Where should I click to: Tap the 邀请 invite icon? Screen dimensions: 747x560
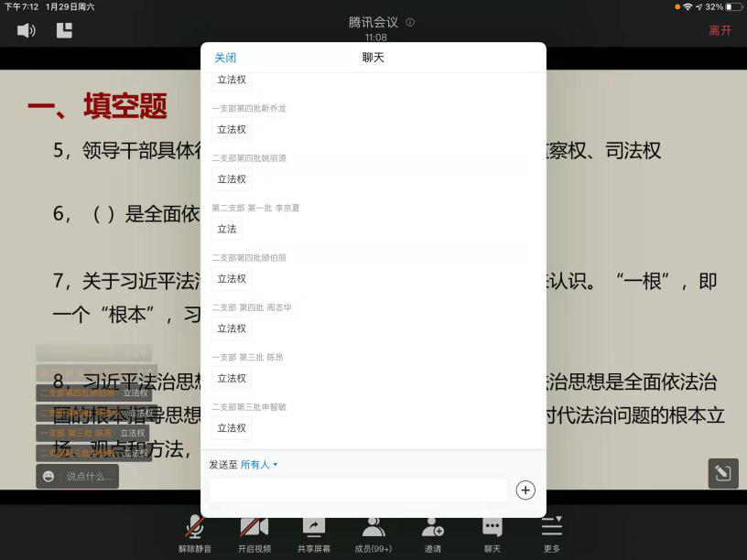(433, 533)
